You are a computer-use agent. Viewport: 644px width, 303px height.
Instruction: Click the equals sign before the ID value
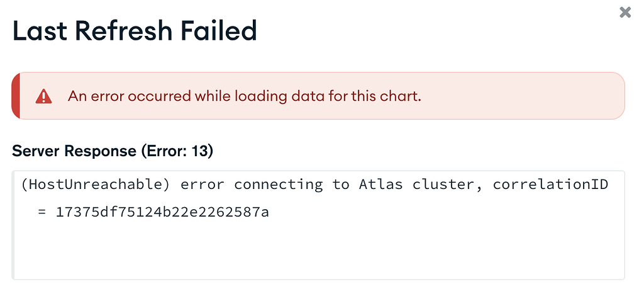[x=42, y=212]
